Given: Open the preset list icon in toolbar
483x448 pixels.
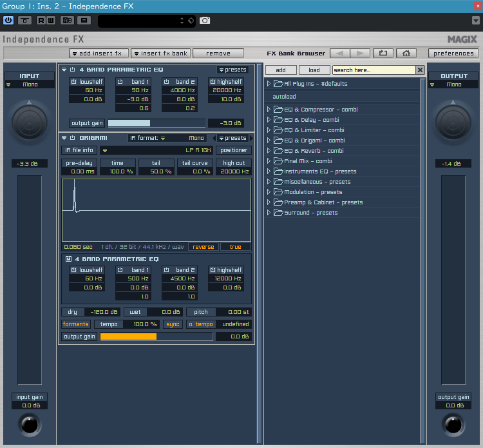Looking at the screenshot, I should click(84, 21).
